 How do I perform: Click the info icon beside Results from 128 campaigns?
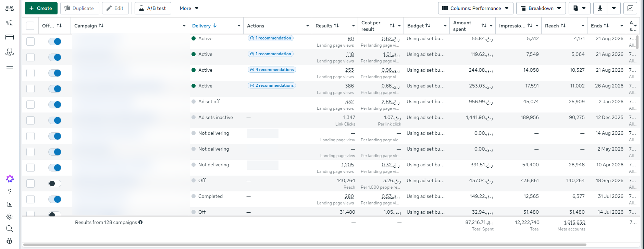point(140,222)
